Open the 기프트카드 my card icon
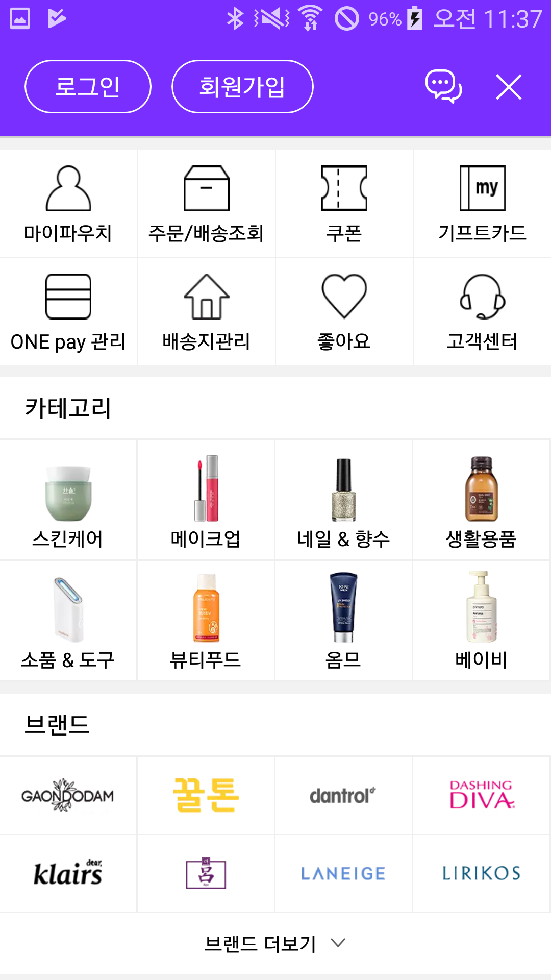The height and width of the screenshot is (980, 551). 482,188
